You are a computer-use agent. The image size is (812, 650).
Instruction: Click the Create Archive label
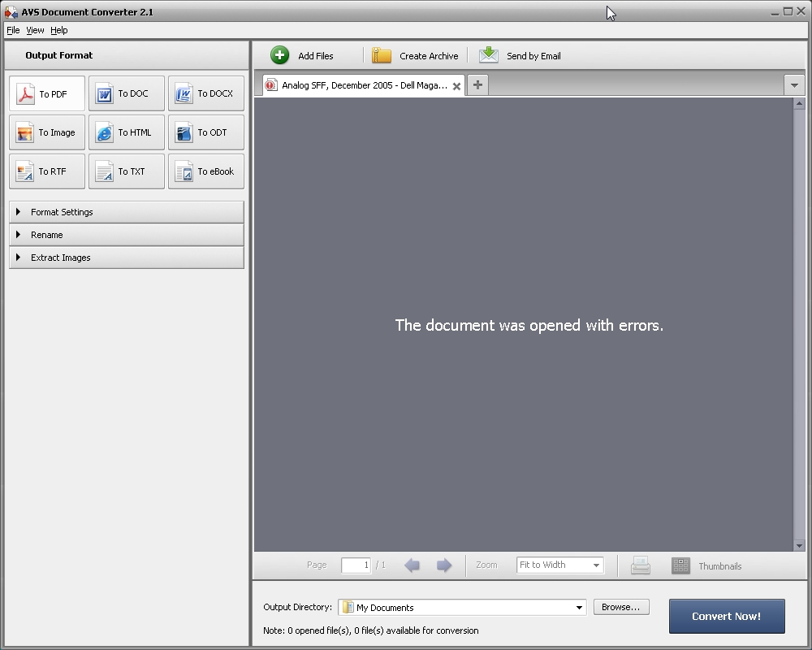coord(429,56)
